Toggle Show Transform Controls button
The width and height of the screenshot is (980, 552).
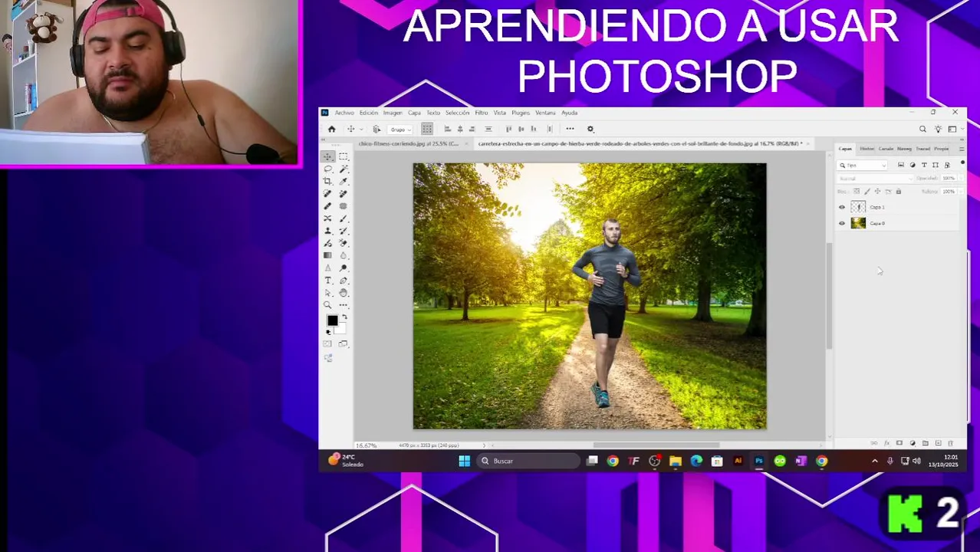point(427,129)
